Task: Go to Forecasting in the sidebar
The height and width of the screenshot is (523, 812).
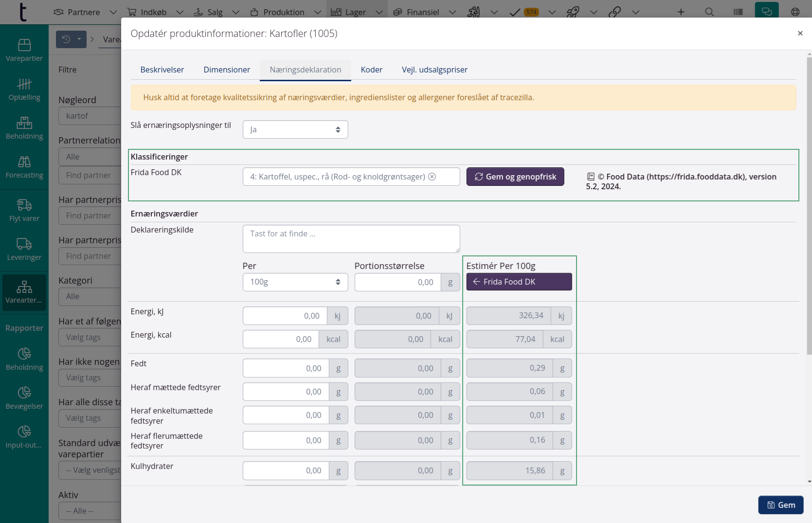Action: (x=24, y=167)
